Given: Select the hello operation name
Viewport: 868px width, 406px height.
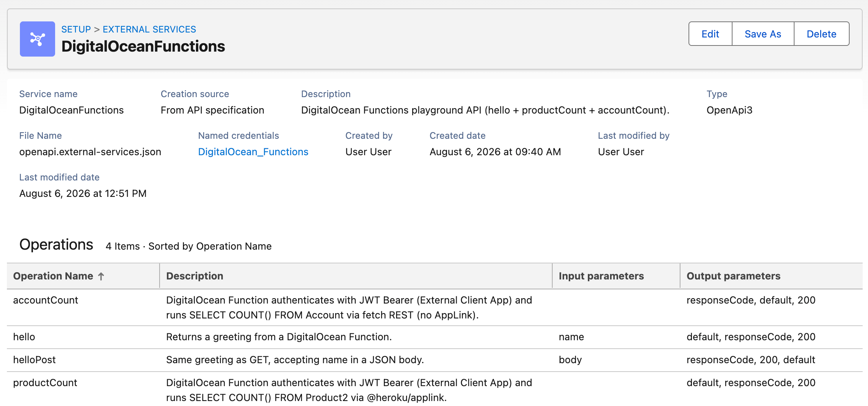Looking at the screenshot, I should click(x=24, y=337).
